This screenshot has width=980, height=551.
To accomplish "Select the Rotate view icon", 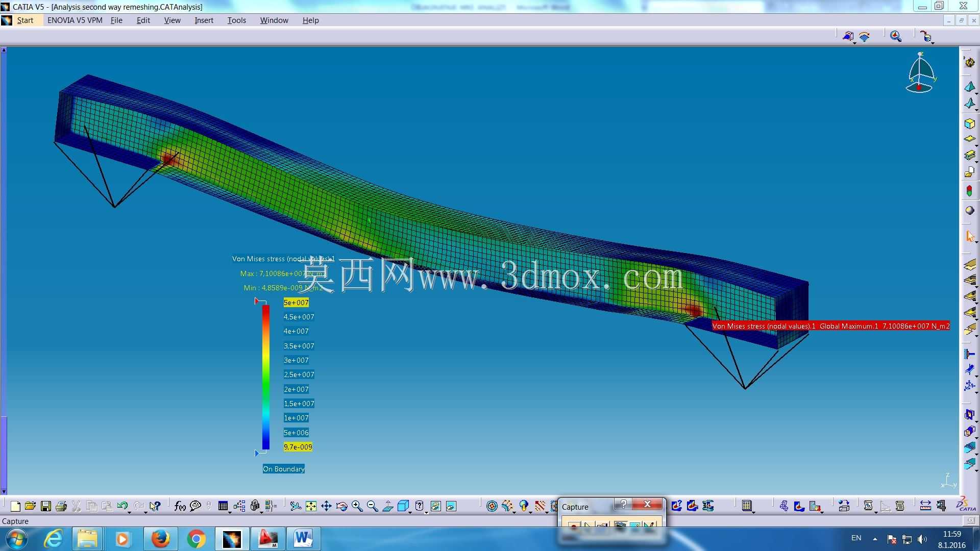I will tap(341, 506).
